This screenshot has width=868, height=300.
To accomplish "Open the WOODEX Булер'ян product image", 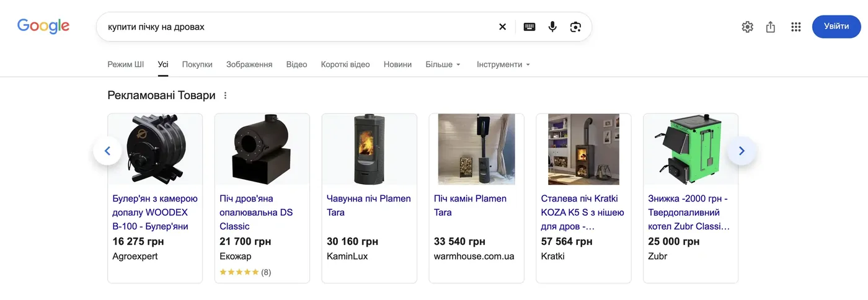I will (x=155, y=149).
